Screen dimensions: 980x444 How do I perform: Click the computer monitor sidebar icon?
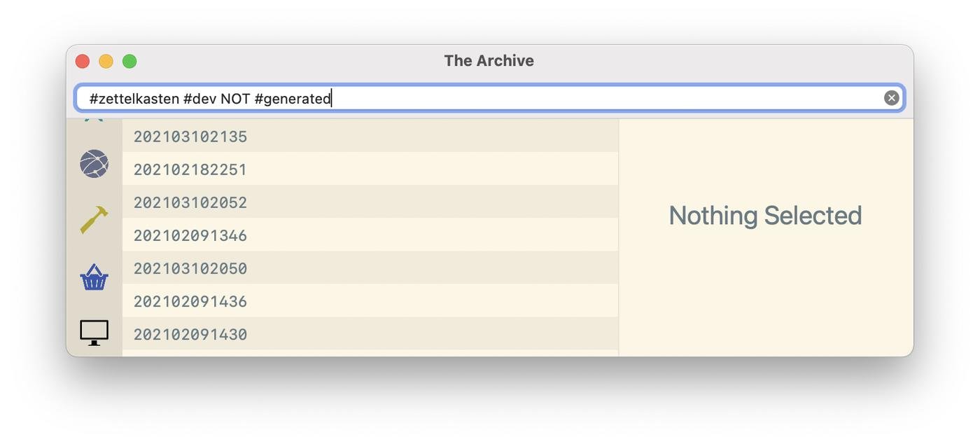94,332
